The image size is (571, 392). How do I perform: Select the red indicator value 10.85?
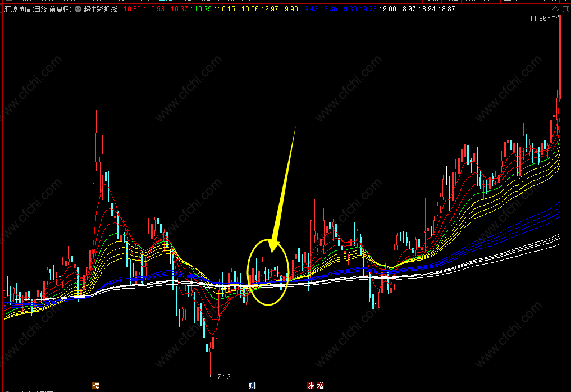coord(132,9)
